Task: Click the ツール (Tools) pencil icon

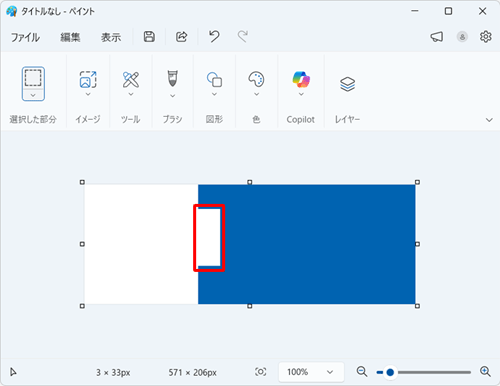Action: click(131, 79)
